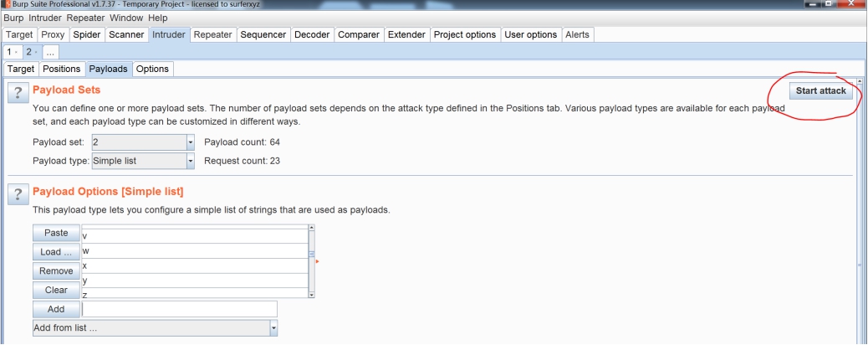Open Payload Options help icon

[x=18, y=194]
